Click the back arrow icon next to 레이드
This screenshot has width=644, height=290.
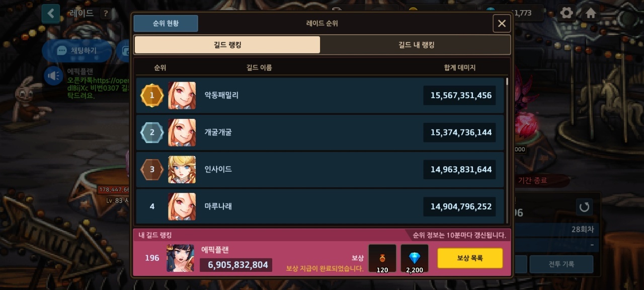click(51, 14)
